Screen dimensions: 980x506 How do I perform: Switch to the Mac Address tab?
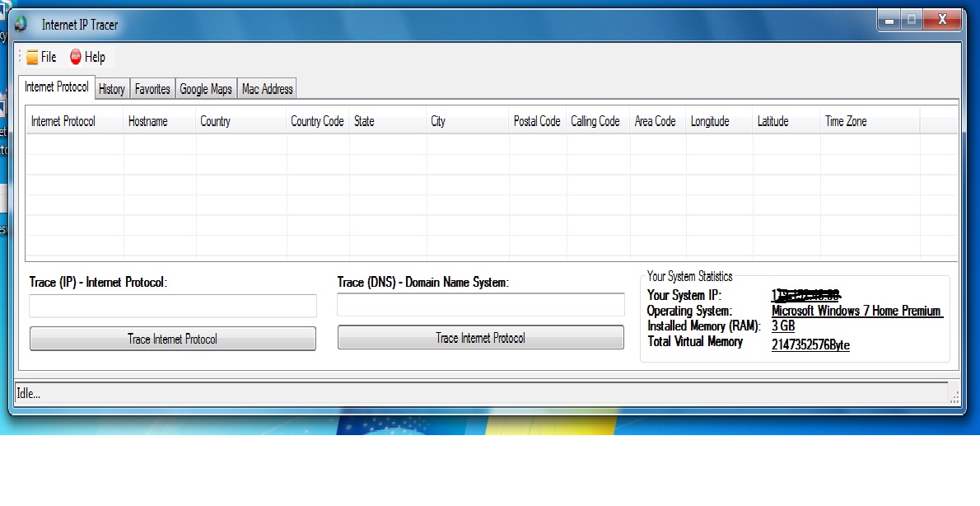(266, 89)
